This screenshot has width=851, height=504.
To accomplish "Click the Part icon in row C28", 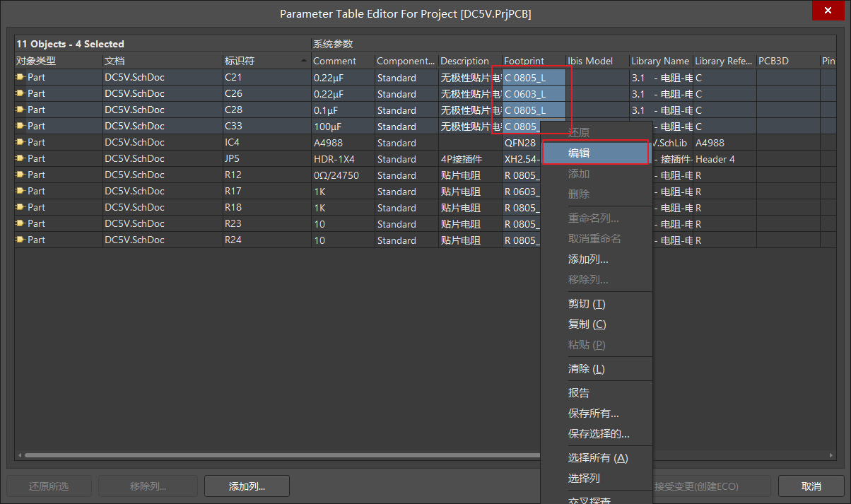I will pos(20,110).
